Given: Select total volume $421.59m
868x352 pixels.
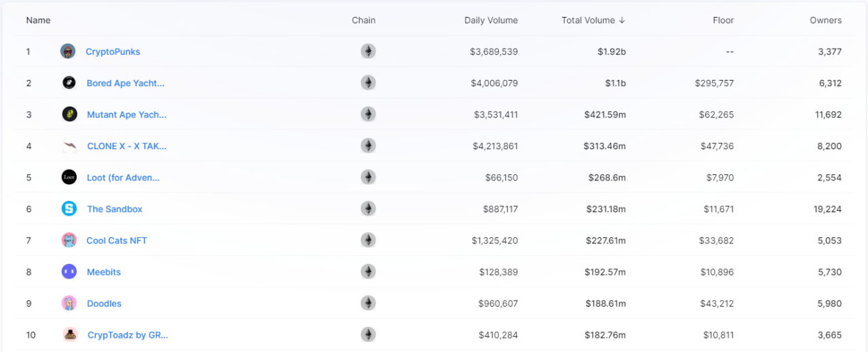Looking at the screenshot, I should (x=605, y=115).
